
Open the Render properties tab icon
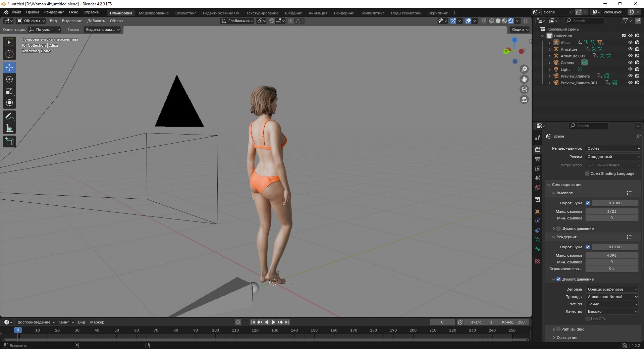(x=538, y=150)
